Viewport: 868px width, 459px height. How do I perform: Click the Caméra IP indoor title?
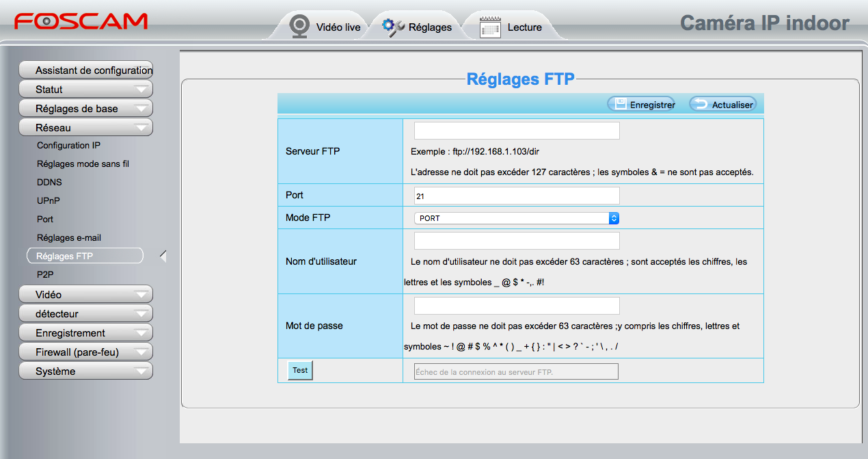pos(765,23)
